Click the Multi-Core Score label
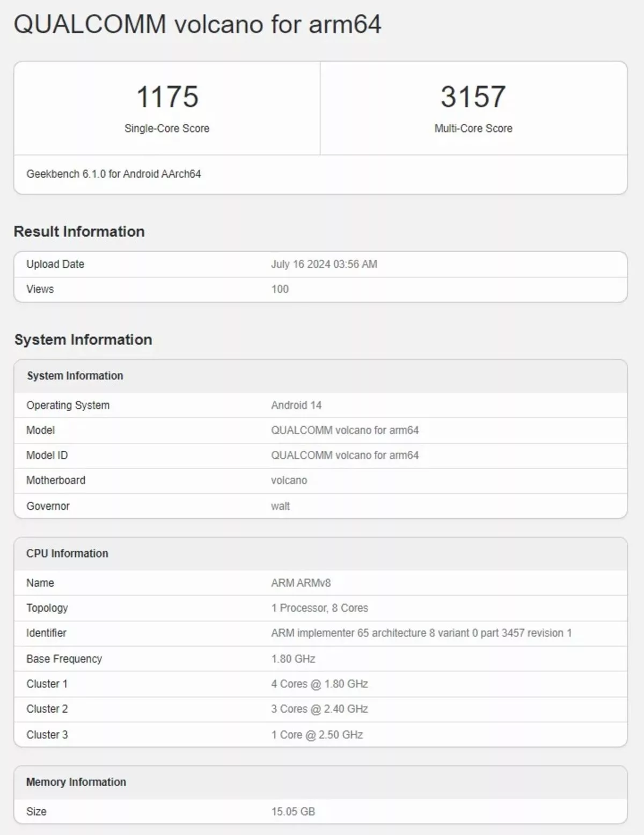 (473, 128)
